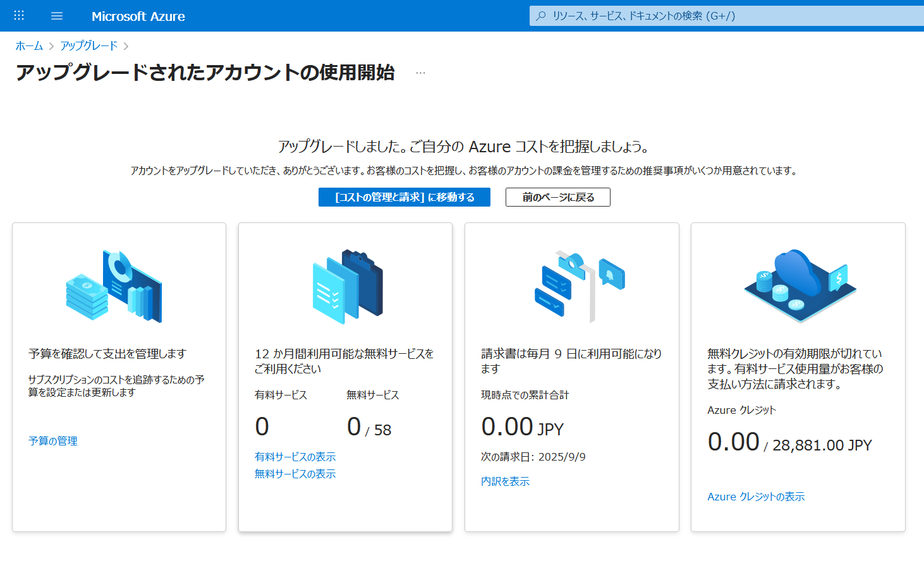Click the invoice notification illustration
Image resolution: width=924 pixels, height=568 pixels.
580,286
